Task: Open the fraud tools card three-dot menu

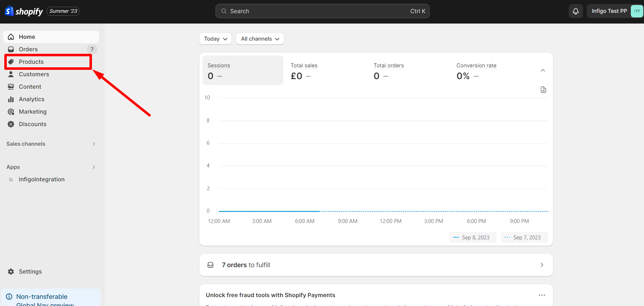Action: click(542, 295)
